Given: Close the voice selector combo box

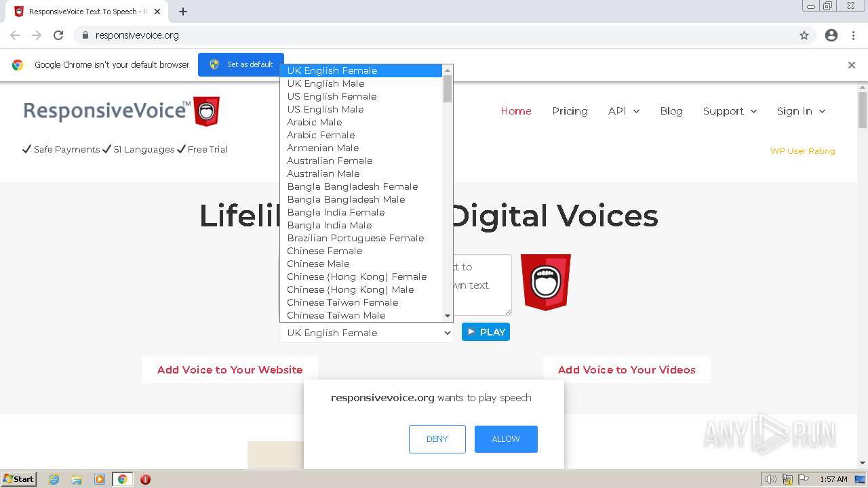Looking at the screenshot, I should click(x=366, y=333).
